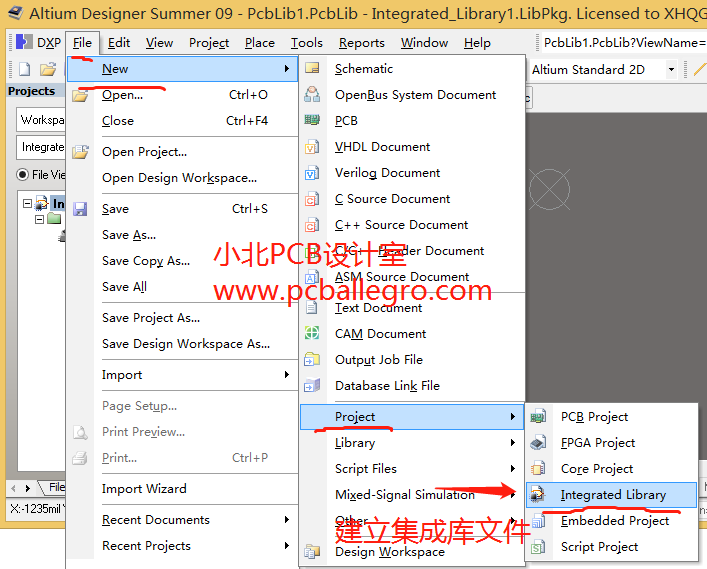The width and height of the screenshot is (707, 569).
Task: Open the View menu
Action: tap(159, 43)
